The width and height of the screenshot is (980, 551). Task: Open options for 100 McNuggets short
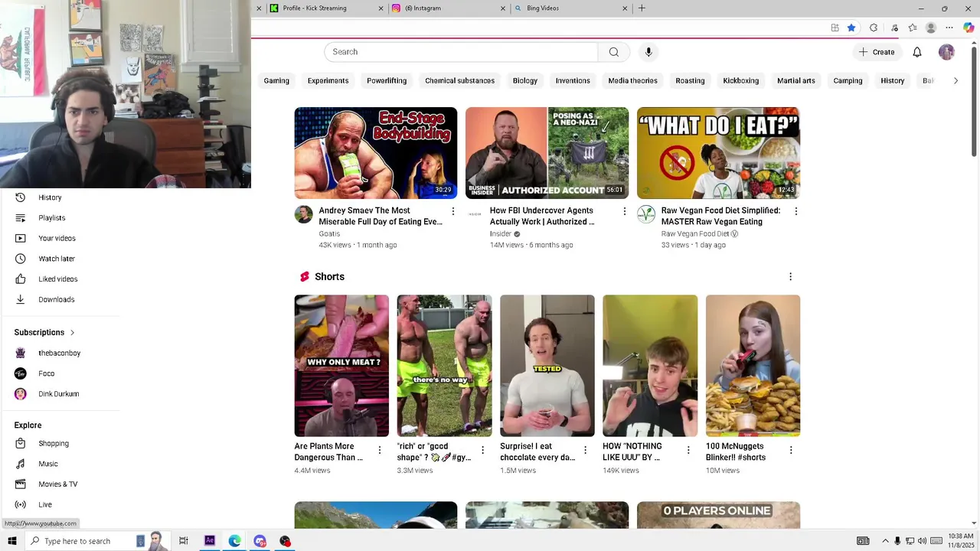pyautogui.click(x=791, y=451)
